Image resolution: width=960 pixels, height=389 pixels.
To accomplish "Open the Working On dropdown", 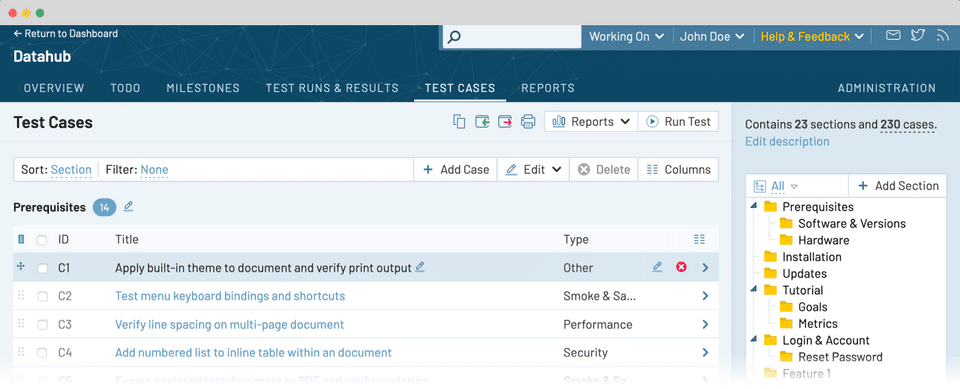I will tap(626, 37).
